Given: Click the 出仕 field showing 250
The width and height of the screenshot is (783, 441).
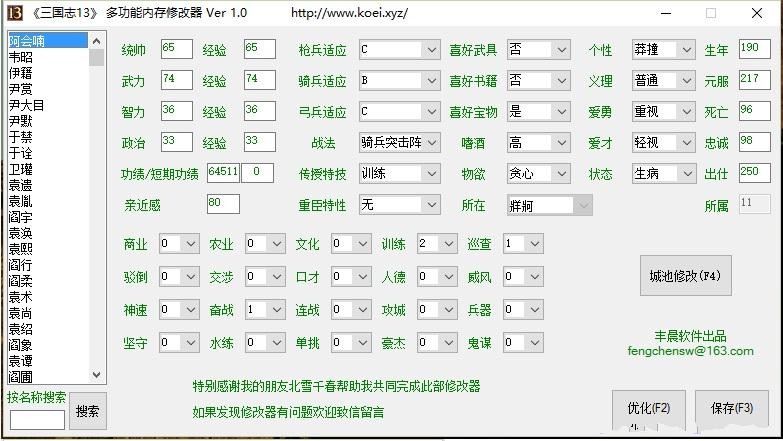Looking at the screenshot, I should (755, 173).
